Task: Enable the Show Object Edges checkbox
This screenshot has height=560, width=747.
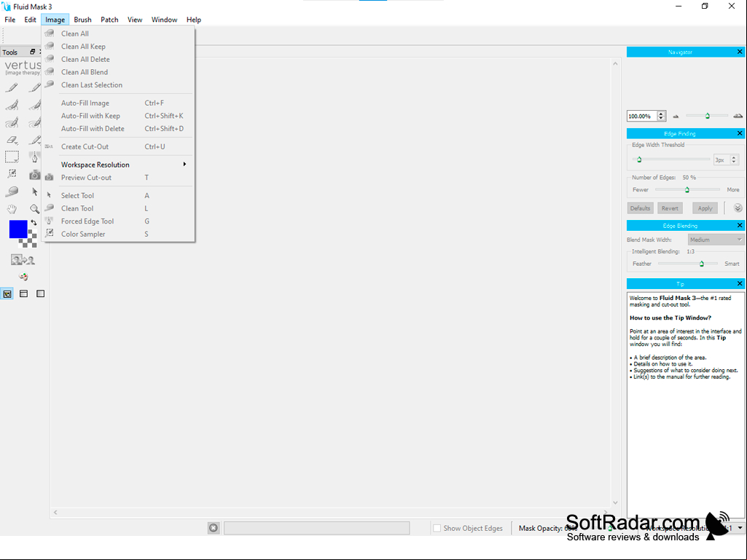Action: point(437,528)
